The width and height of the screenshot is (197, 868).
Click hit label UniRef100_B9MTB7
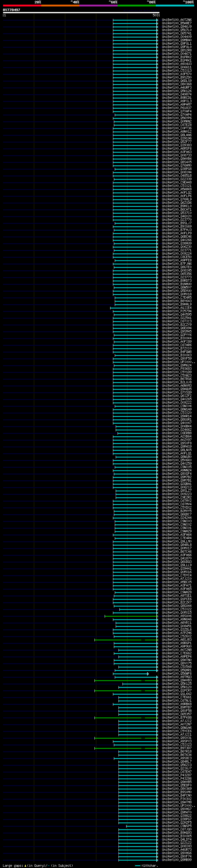click(177, 707)
